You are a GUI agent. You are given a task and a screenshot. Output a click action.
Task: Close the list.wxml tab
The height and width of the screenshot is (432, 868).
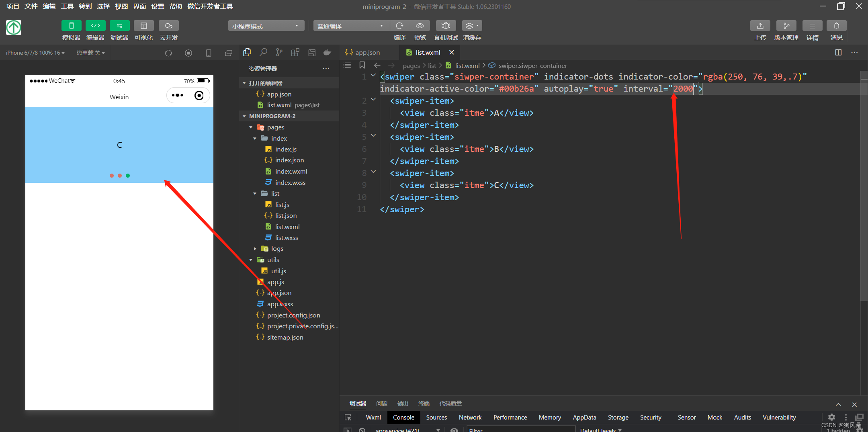click(x=452, y=52)
